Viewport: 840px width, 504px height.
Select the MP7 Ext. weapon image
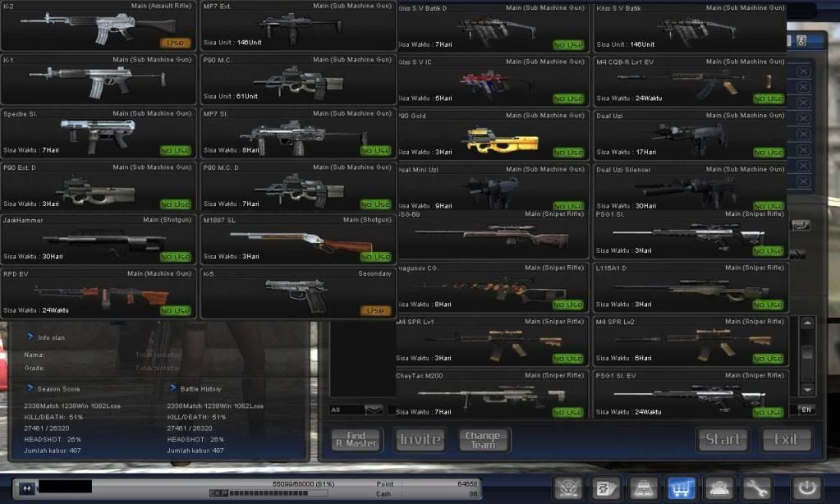point(298,27)
